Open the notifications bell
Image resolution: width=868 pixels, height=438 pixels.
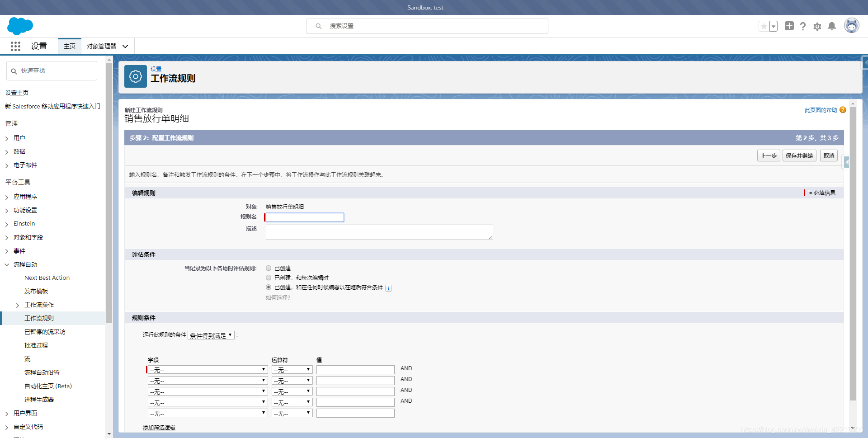832,26
